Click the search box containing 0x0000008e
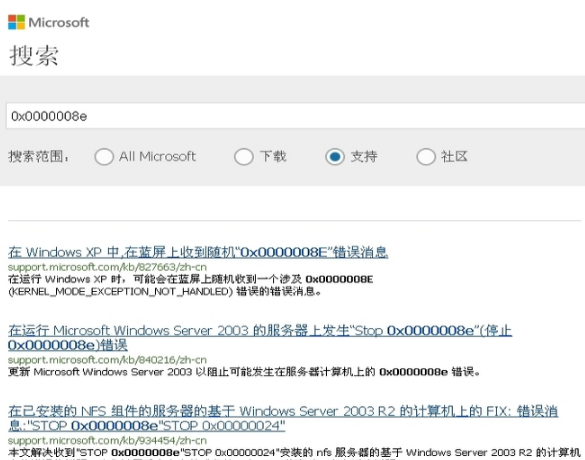The image size is (585, 460). pos(295,116)
